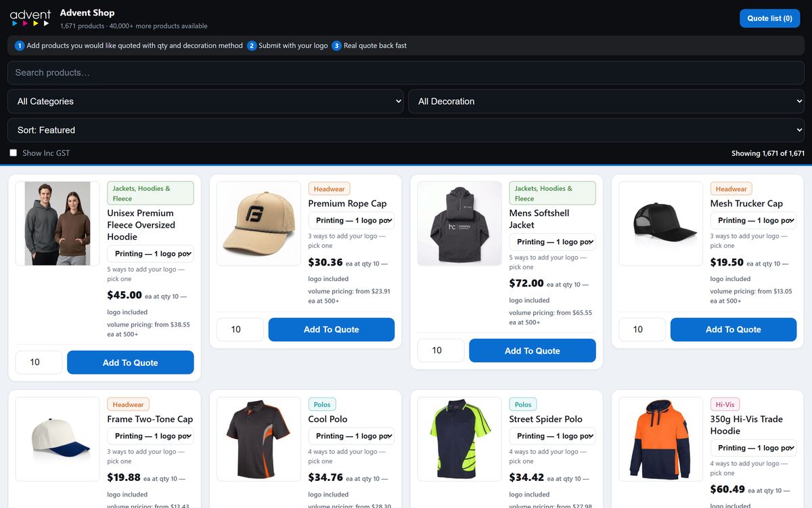Click Polos tag on Cool Polo
Image resolution: width=812 pixels, height=508 pixels.
click(x=322, y=404)
